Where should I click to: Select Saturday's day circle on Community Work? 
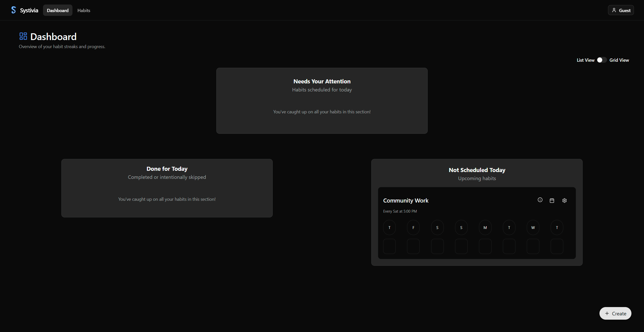click(437, 227)
